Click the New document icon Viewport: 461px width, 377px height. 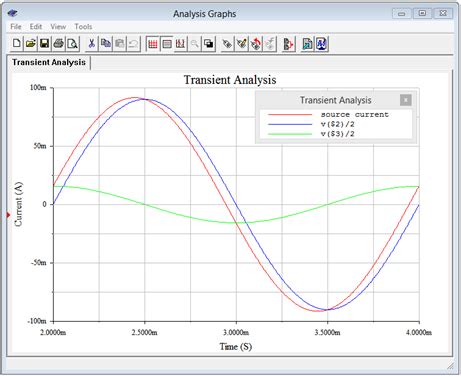click(17, 44)
